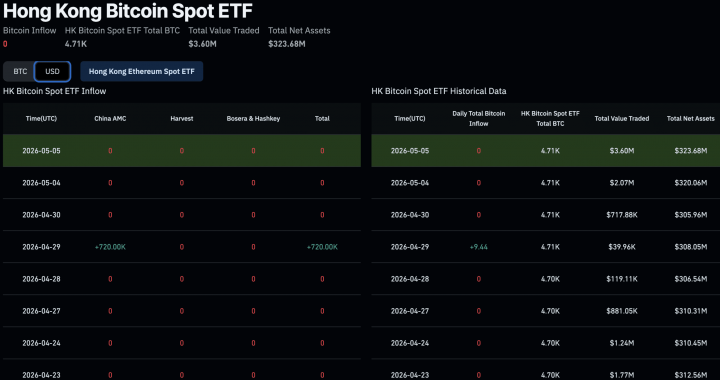This screenshot has height=380, width=720.
Task: Select the $119.11K value traded
Action: click(x=622, y=279)
